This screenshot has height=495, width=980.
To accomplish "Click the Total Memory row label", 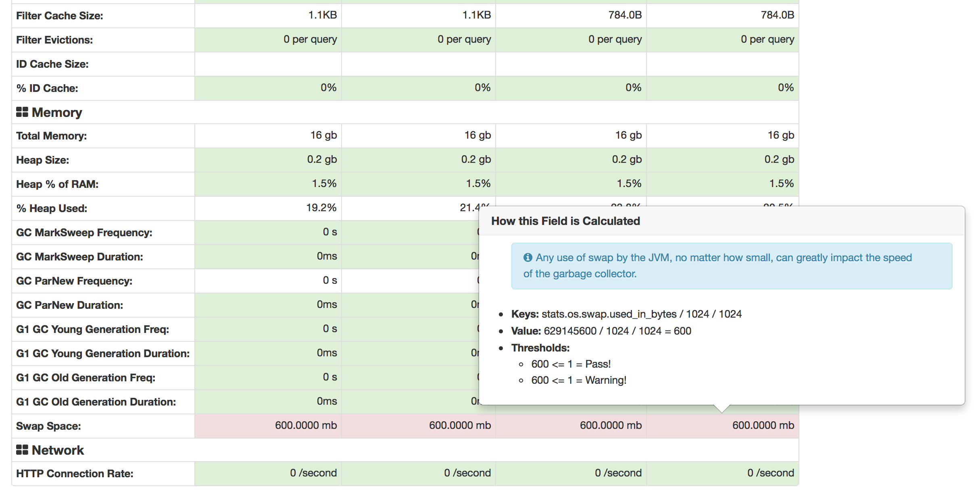I will 51,136.
